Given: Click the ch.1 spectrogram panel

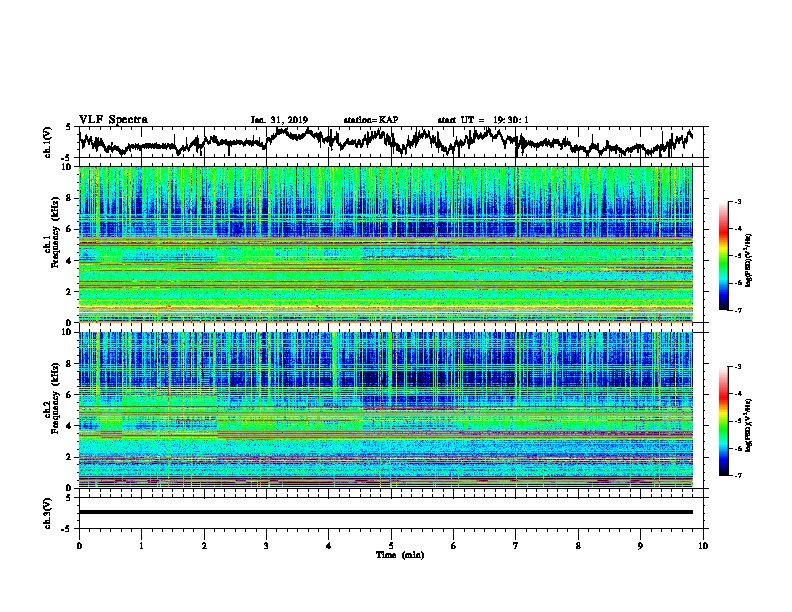Looking at the screenshot, I should 386,244.
